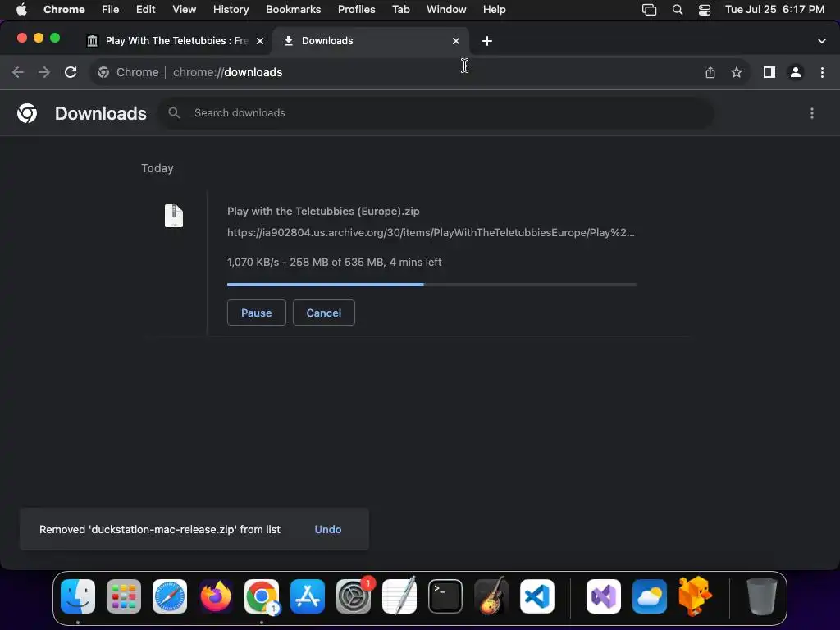The image size is (840, 630).
Task: Expand the tab search chevron
Action: pyautogui.click(x=822, y=41)
